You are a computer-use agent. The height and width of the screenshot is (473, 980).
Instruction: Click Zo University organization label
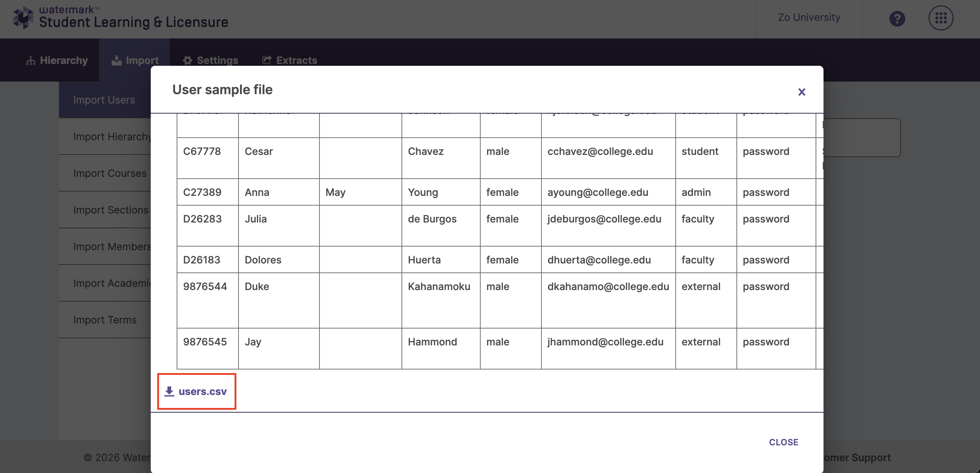(809, 18)
